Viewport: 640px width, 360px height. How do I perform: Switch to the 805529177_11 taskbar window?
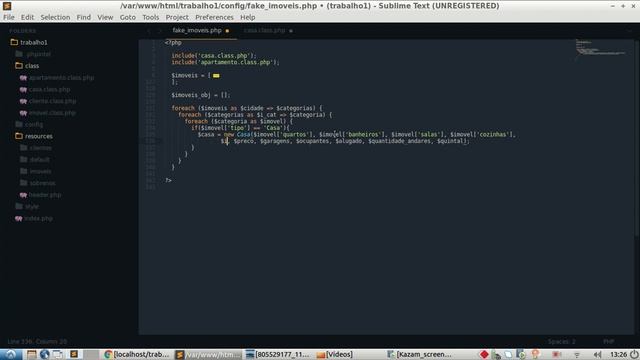coord(278,354)
